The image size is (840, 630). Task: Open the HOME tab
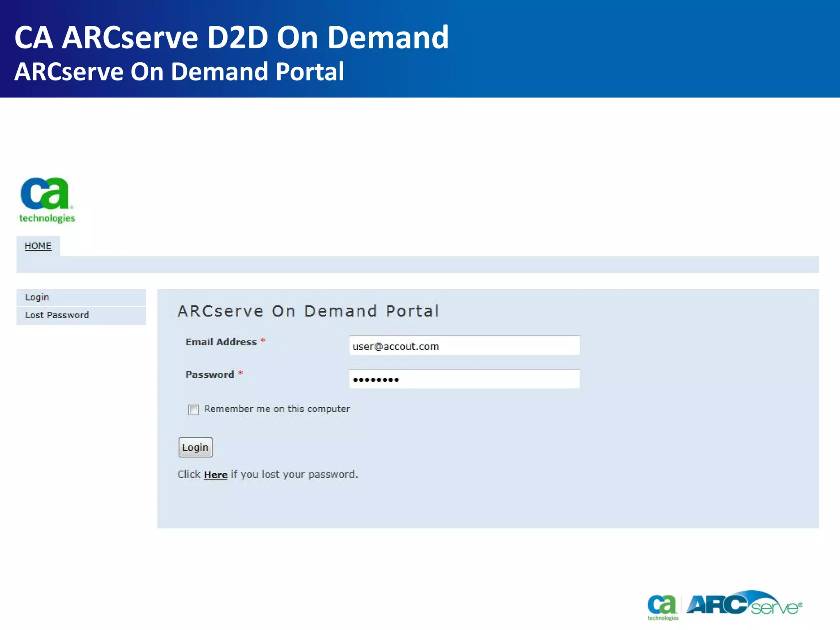[x=38, y=246]
